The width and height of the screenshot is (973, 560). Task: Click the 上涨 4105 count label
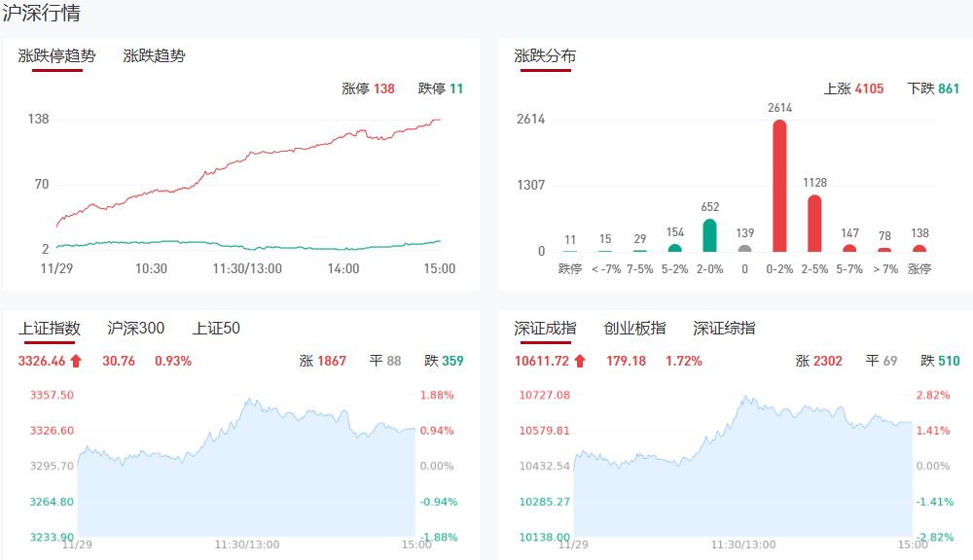click(x=853, y=88)
